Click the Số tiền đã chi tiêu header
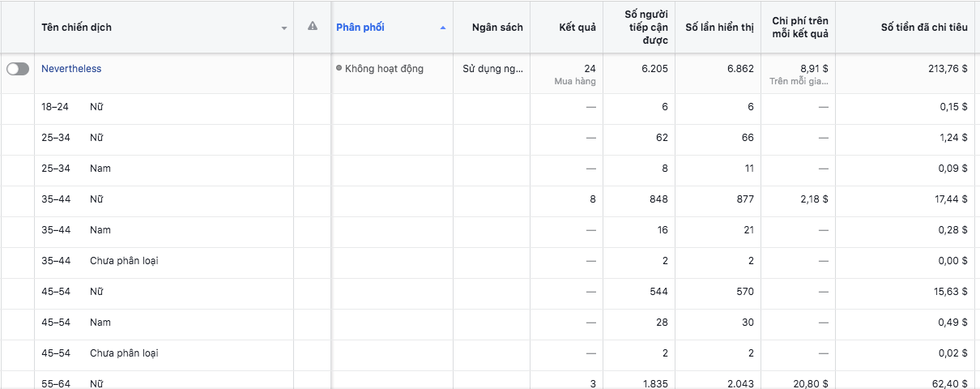 coord(923,28)
